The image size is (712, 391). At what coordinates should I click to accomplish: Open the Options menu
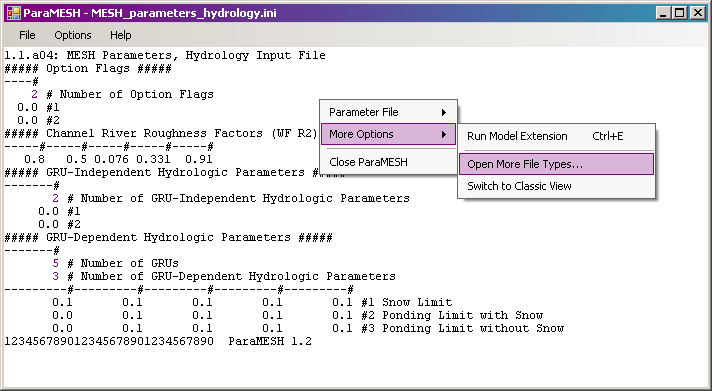(73, 35)
